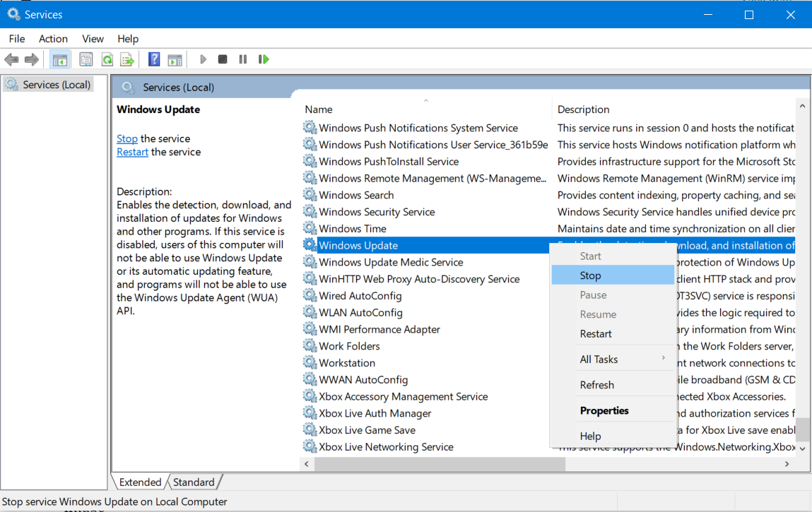Click the Start Service play toolbar icon
The height and width of the screenshot is (512, 812).
203,59
